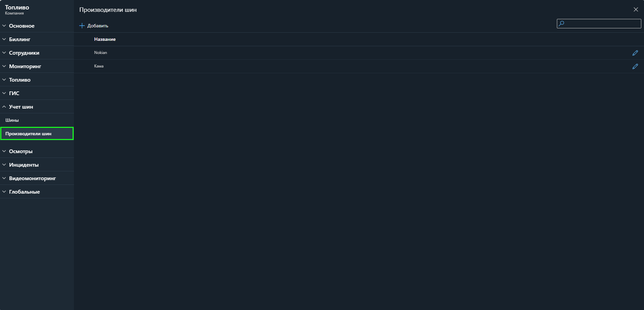Click the magnifier icon in the search box
This screenshot has height=310, width=644.
click(562, 23)
